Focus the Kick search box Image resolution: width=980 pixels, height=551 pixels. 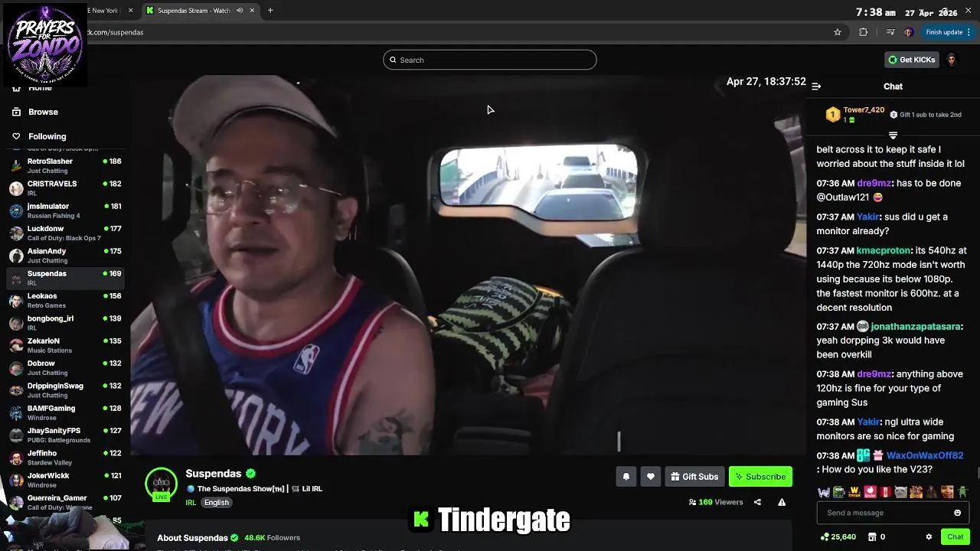click(x=490, y=60)
